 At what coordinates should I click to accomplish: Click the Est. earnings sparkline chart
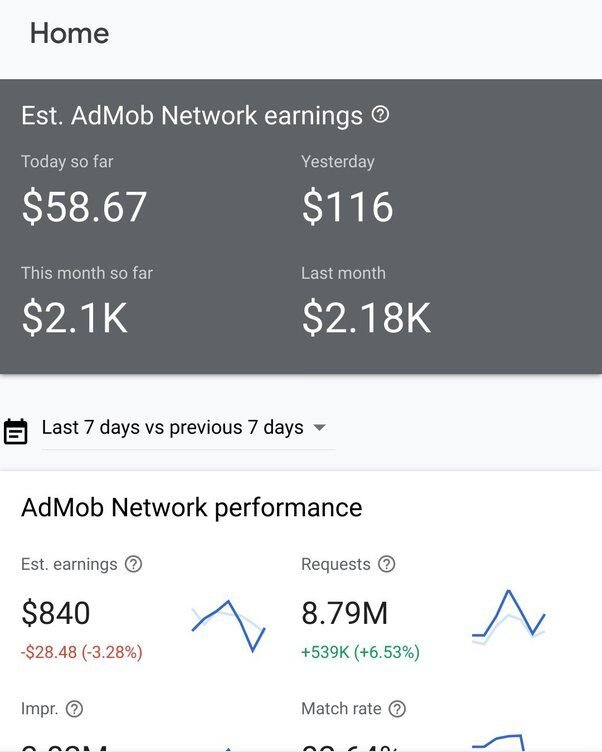coord(229,626)
